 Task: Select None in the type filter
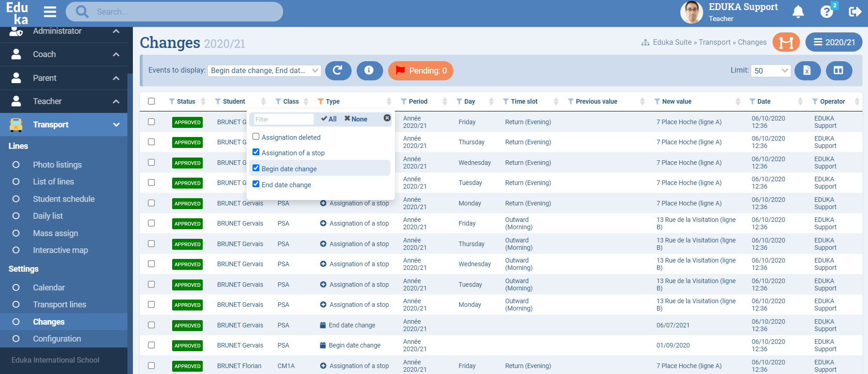[x=356, y=119]
